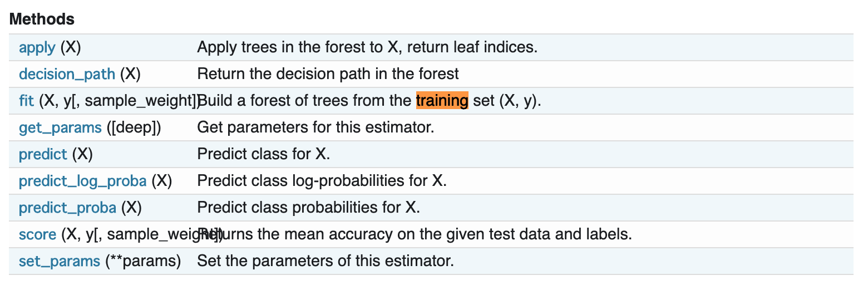The width and height of the screenshot is (868, 285).
Task: Click the Methods section heading
Action: (x=42, y=19)
